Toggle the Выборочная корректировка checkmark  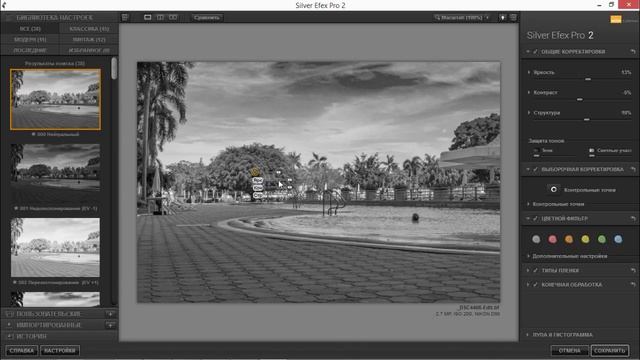[535, 169]
